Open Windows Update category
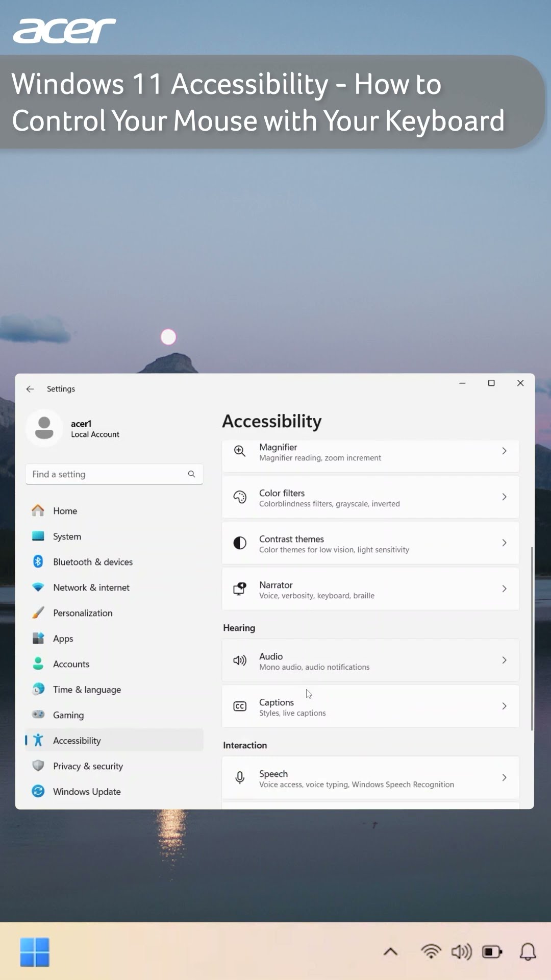 pyautogui.click(x=114, y=791)
